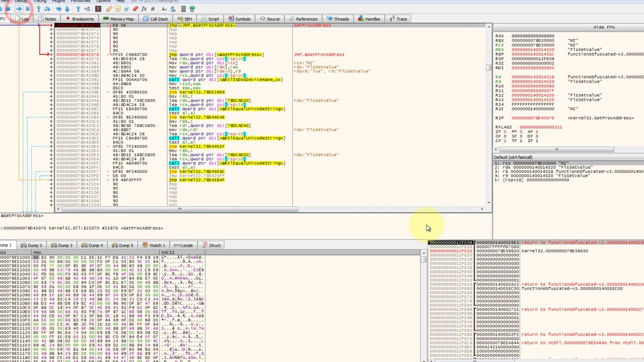Open the References tab
Viewport: 644px width, 362px height.
[x=303, y=19]
